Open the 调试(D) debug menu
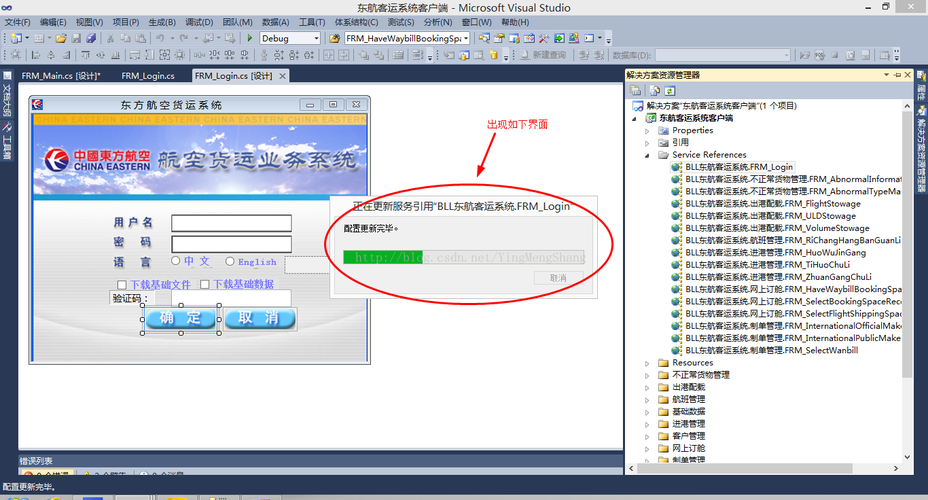 point(199,22)
